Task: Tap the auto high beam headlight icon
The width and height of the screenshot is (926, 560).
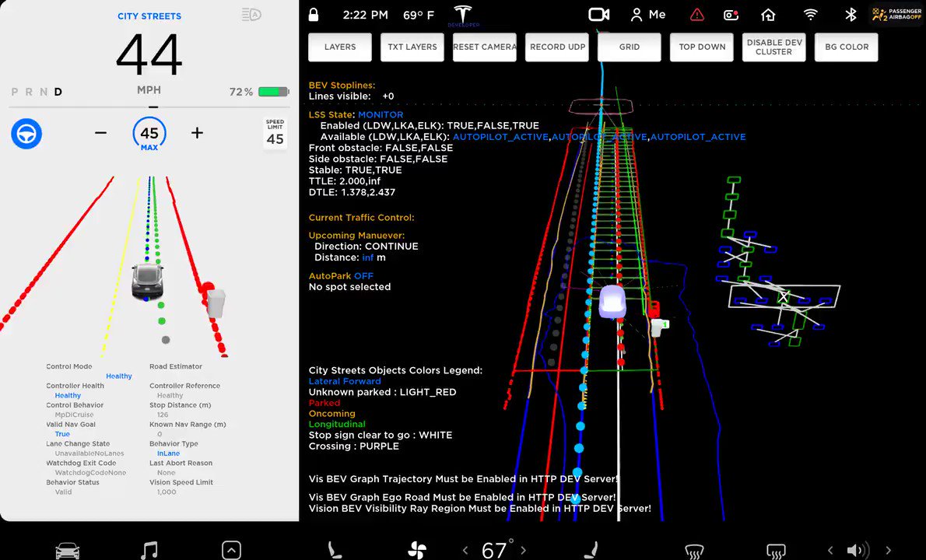Action: click(251, 15)
